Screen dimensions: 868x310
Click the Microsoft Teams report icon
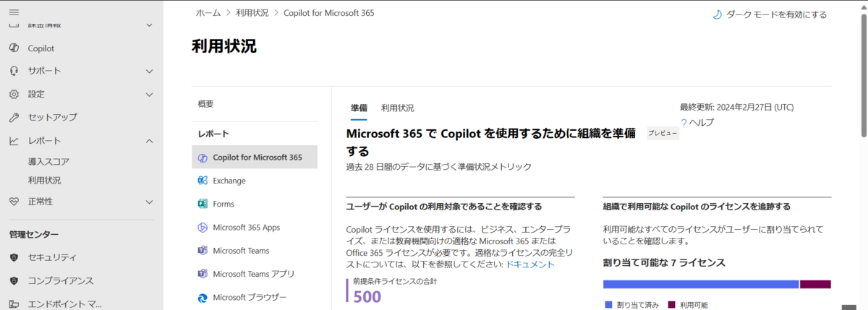coord(203,251)
